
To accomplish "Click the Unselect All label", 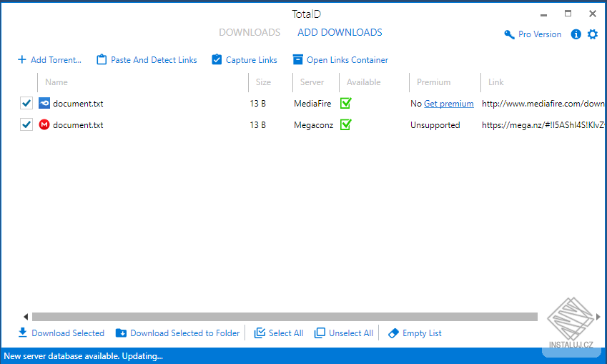I will (351, 333).
